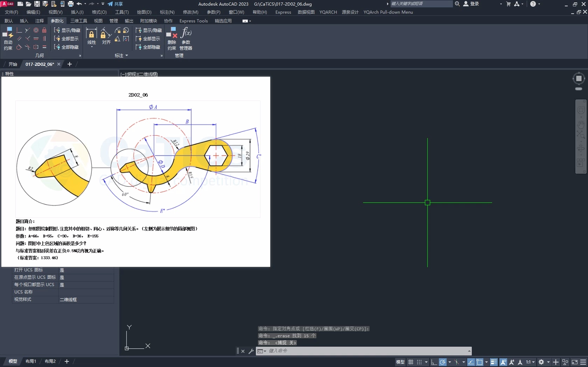Apply the concentric geometric constraint icon
The height and width of the screenshot is (367, 588).
coord(36,30)
